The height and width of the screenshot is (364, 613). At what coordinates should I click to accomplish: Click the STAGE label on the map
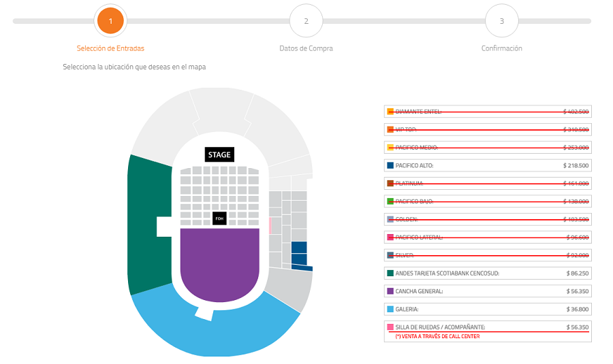219,155
